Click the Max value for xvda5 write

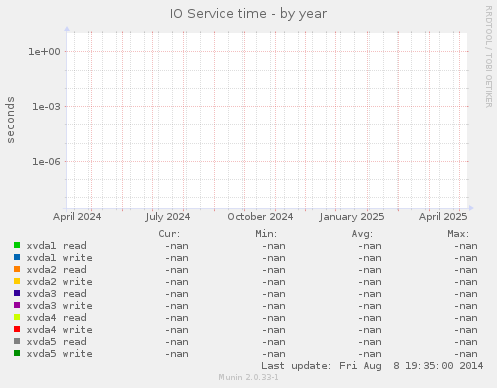tap(466, 354)
